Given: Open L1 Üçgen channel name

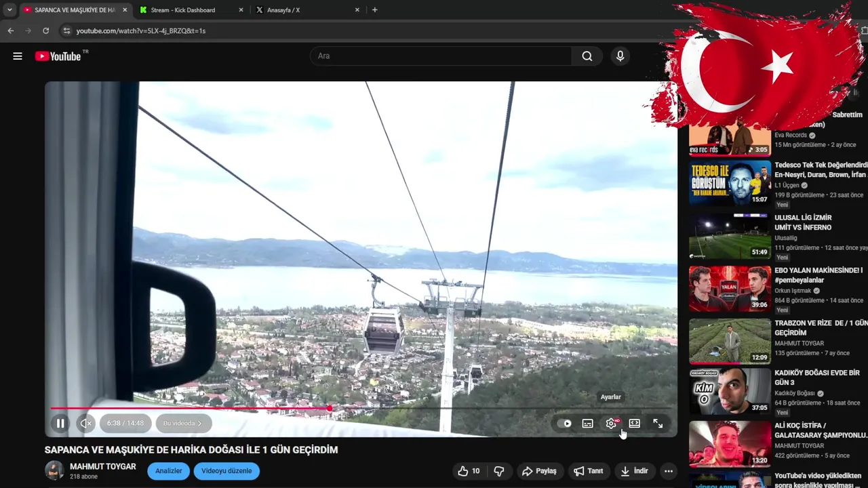Looking at the screenshot, I should click(x=787, y=185).
